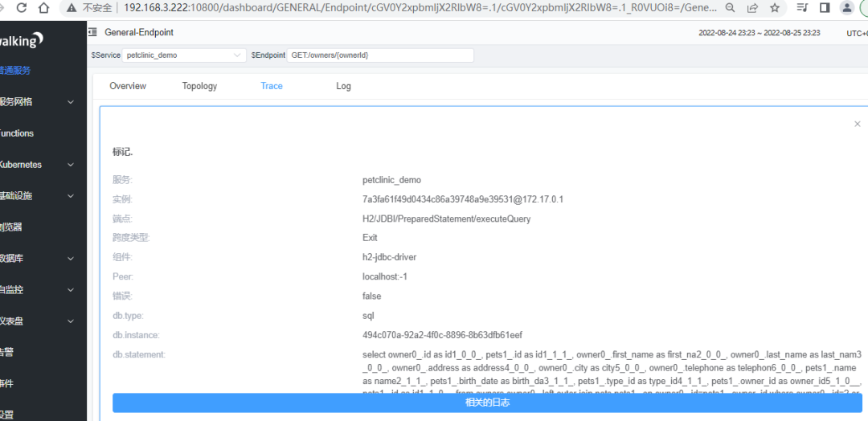Click the component value h2-jdbc-driver
The height and width of the screenshot is (421, 868).
click(389, 257)
